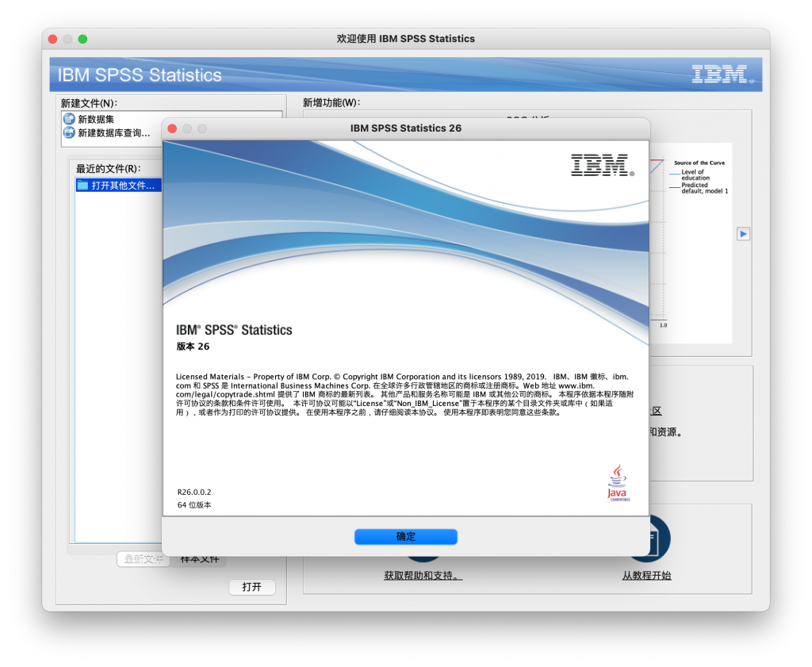Close the IBM SPSS Statistics 26 dialog

(172, 128)
